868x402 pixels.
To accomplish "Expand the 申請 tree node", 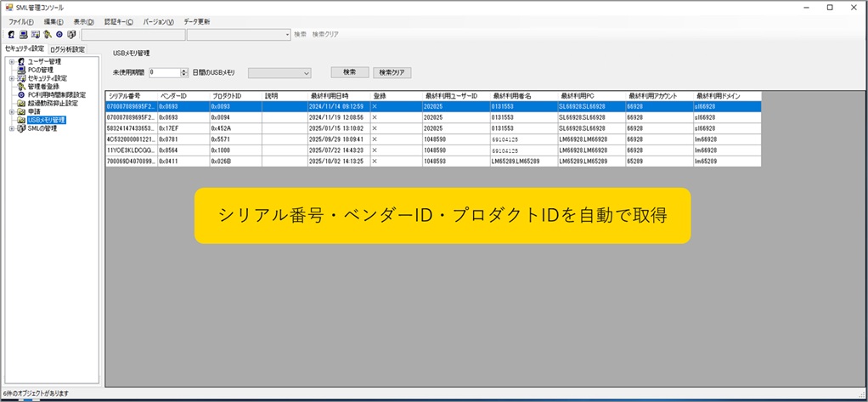I will pyautogui.click(x=12, y=111).
